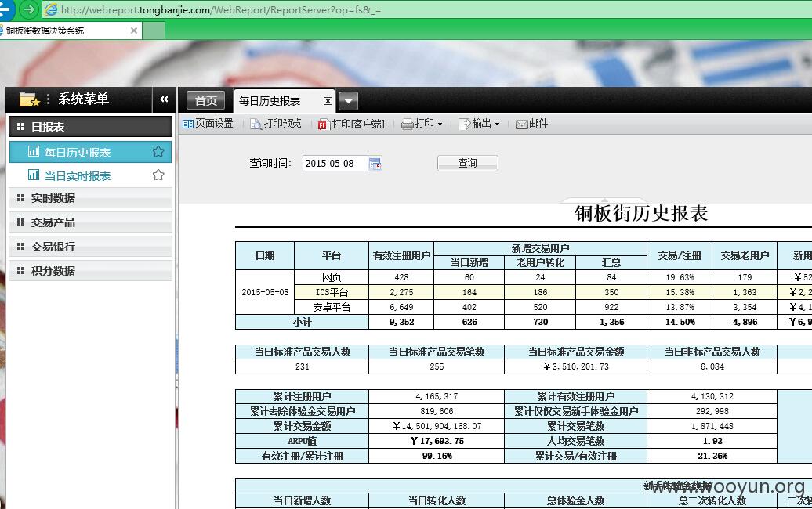
Task: Click the 安卓平台 row cell
Action: (x=332, y=307)
